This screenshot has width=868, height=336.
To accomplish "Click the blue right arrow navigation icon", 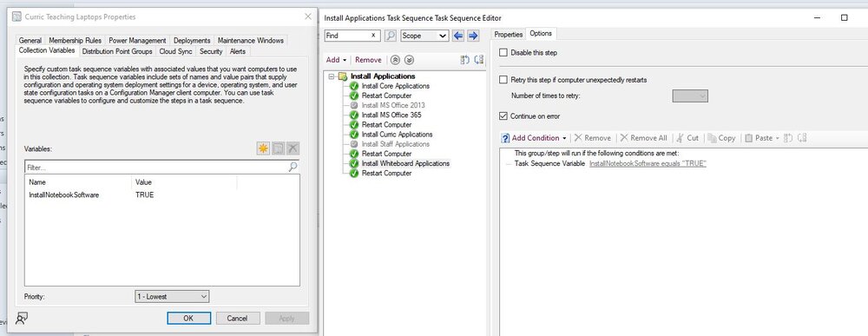I will tap(473, 36).
